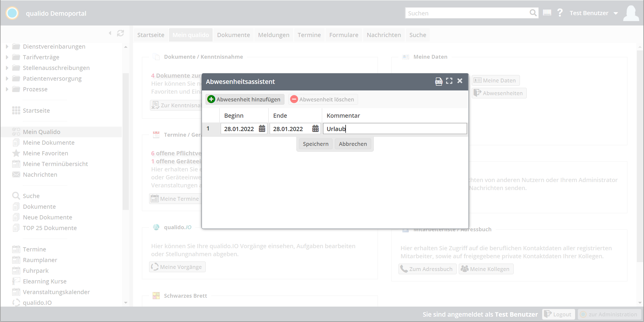
Task: Click the barcode scanner icon
Action: [547, 13]
